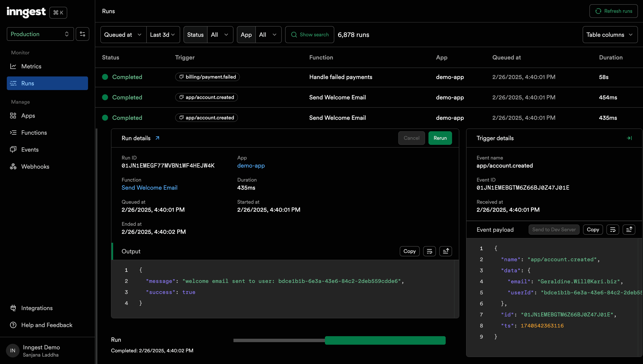643x364 pixels.
Task: Click the Event ID 01JN1EMEBGTM6Z66BJ0Z47J01E value
Action: (523, 188)
